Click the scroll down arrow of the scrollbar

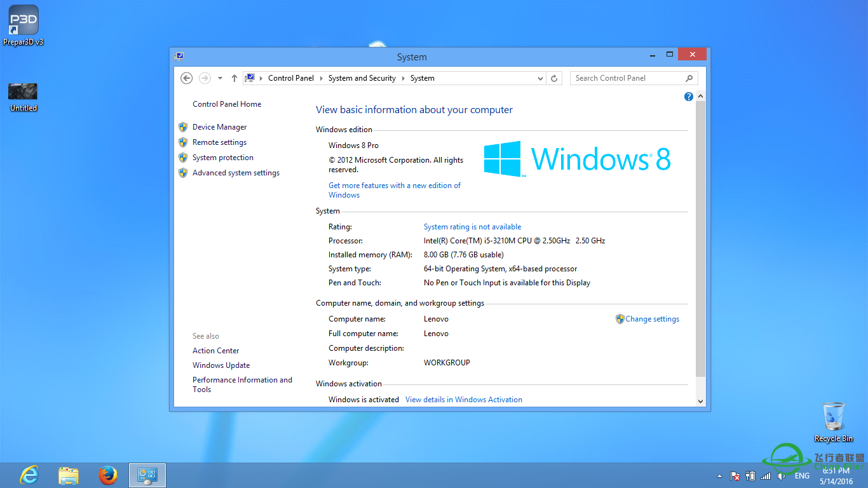point(700,401)
